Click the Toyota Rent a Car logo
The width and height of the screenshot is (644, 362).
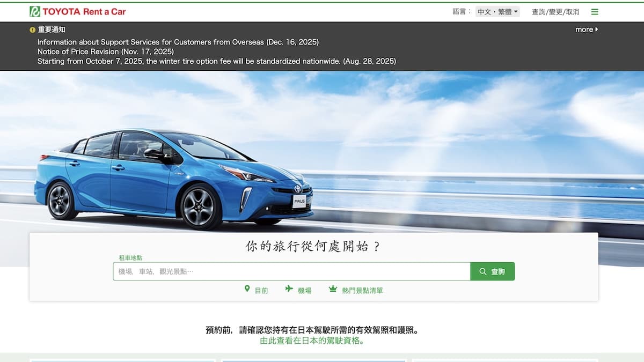click(77, 11)
